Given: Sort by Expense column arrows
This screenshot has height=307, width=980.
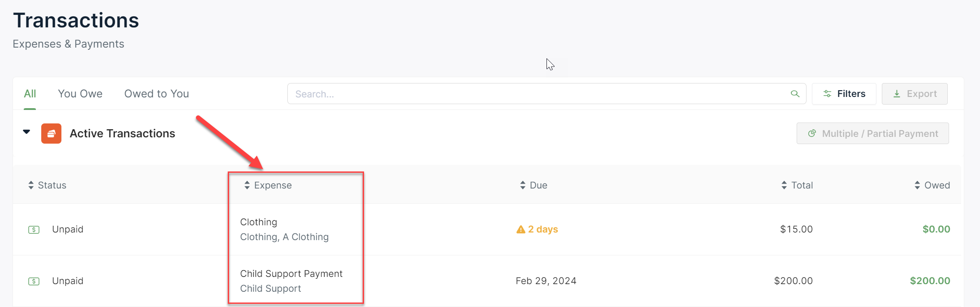Looking at the screenshot, I should click(247, 185).
